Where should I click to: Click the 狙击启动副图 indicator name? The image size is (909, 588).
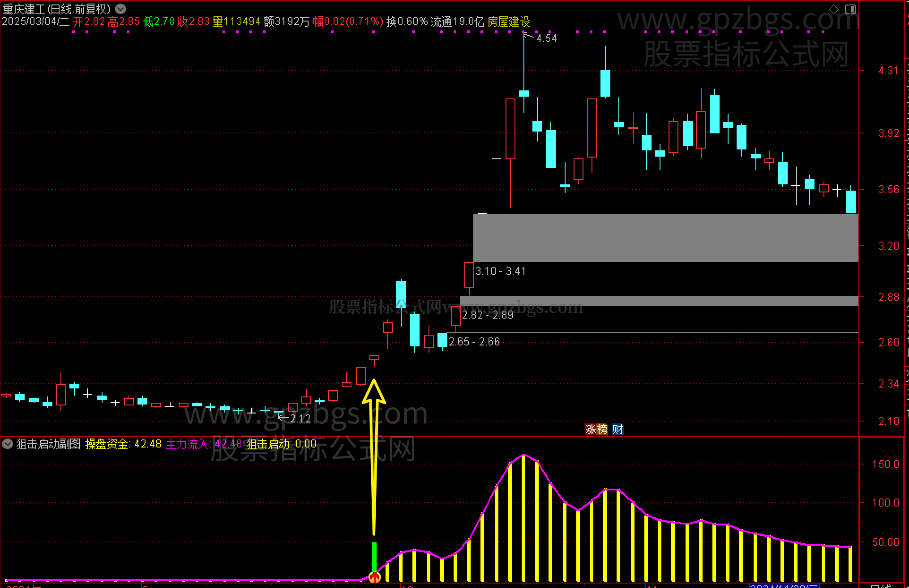coord(48,444)
